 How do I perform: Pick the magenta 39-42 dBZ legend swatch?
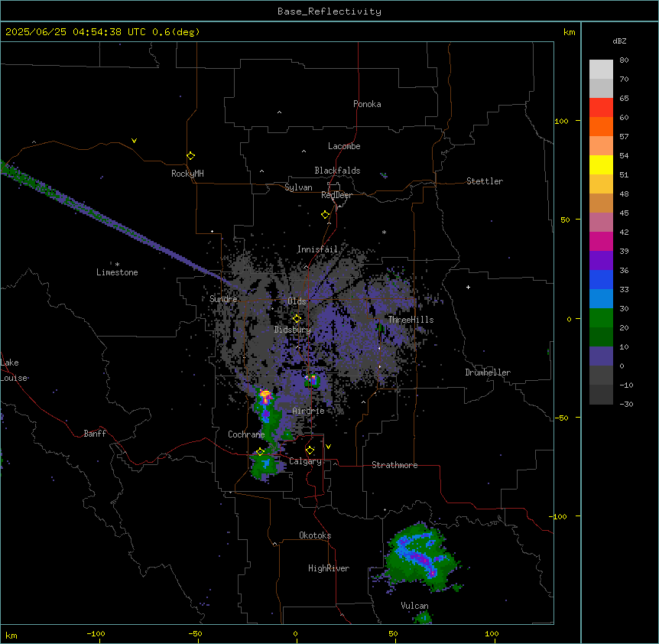(x=601, y=241)
